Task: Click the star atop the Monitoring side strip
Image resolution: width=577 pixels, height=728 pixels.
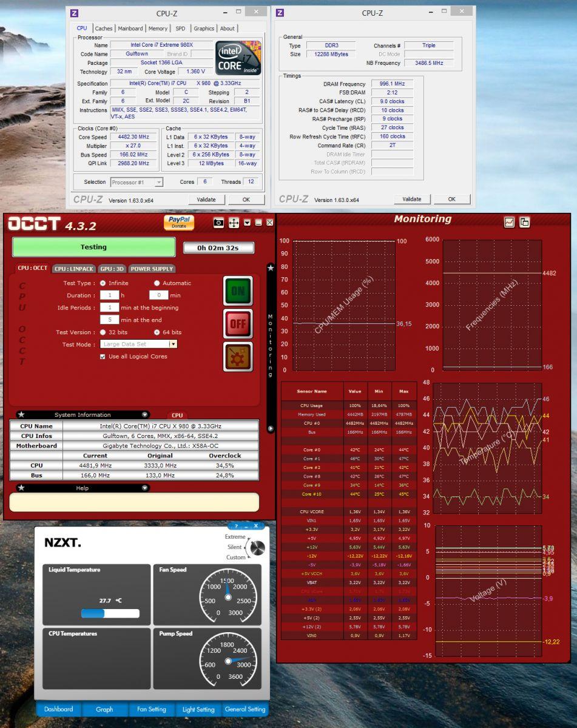Action: [271, 268]
